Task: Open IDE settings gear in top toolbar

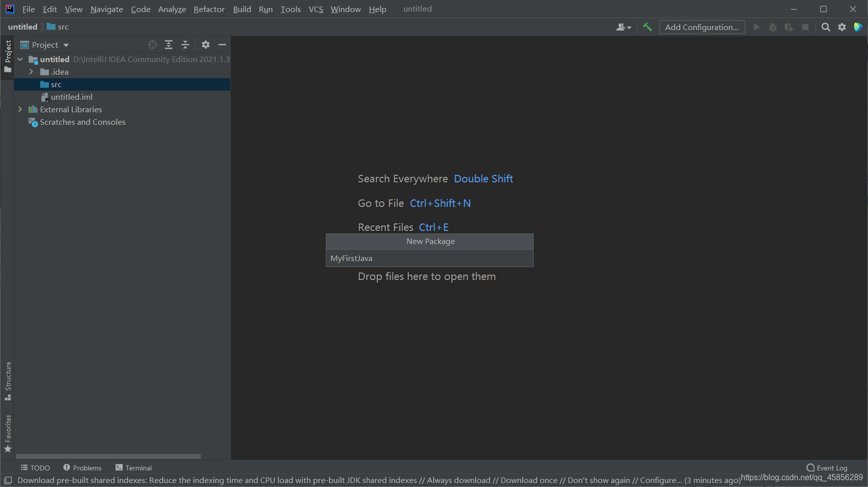Action: pyautogui.click(x=842, y=27)
